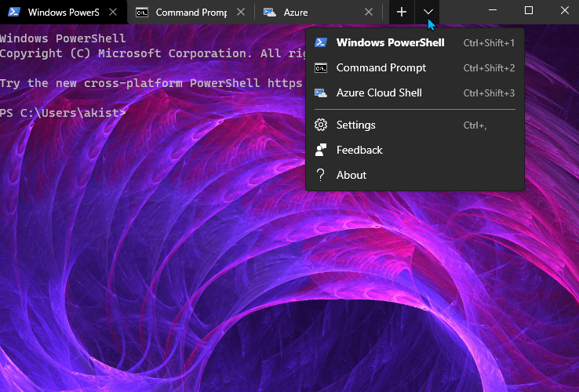Click the PowerShell icon in the first tab
The image size is (579, 392).
14,13
